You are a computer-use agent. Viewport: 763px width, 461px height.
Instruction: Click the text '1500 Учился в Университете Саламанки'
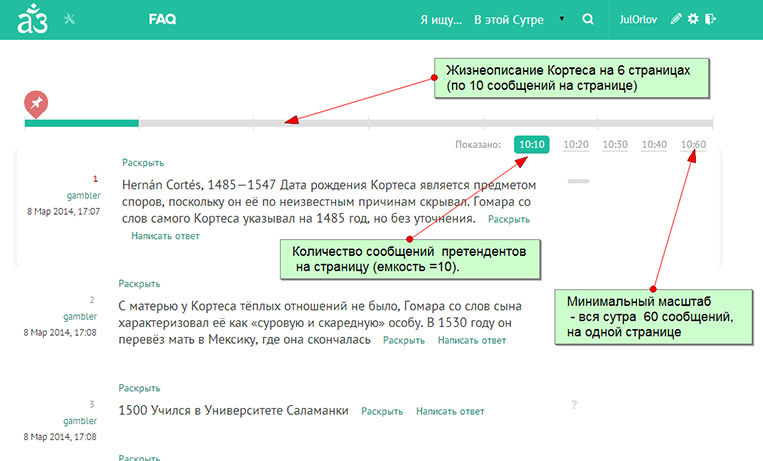pos(234,410)
